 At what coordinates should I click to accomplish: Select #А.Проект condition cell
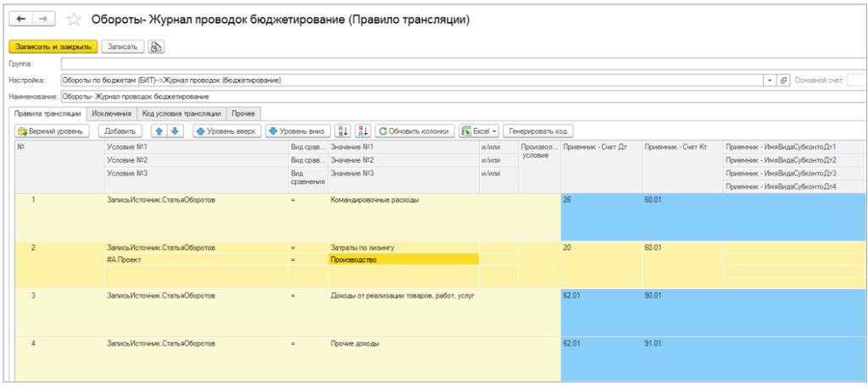coord(196,259)
